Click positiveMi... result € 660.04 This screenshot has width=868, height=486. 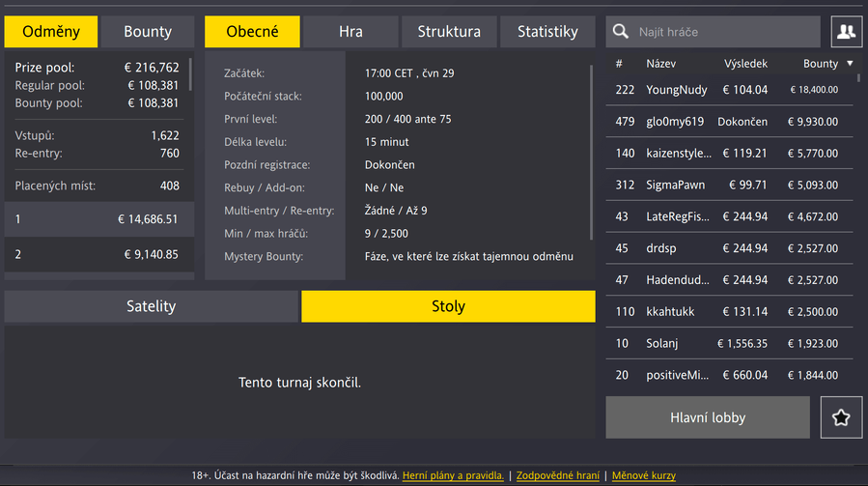point(745,375)
